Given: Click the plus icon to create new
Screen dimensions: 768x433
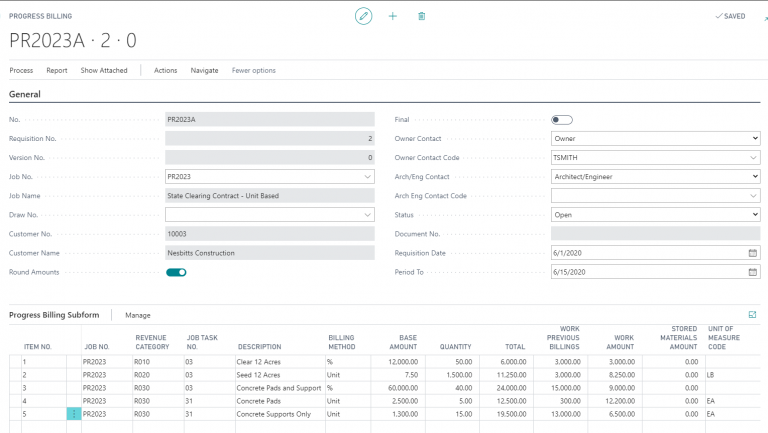Looking at the screenshot, I should 392,16.
